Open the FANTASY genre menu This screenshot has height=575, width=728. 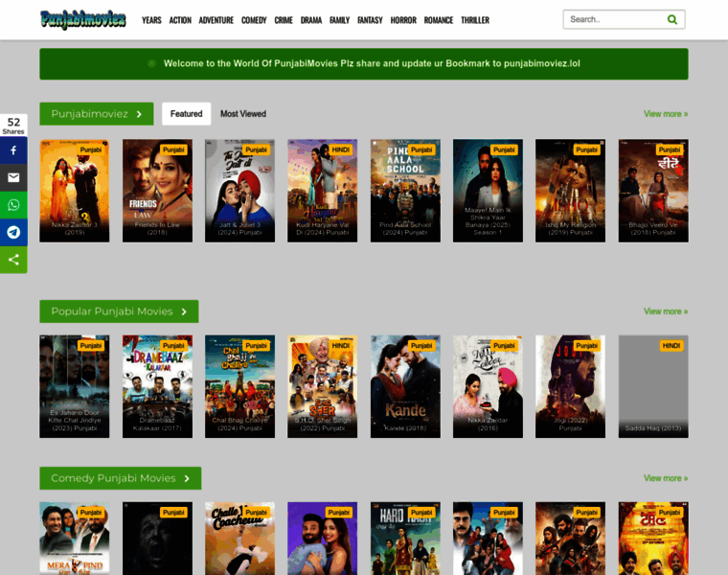click(370, 20)
